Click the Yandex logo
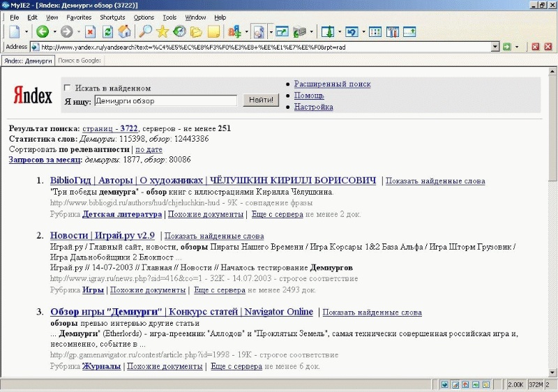558x392 pixels. 33,96
